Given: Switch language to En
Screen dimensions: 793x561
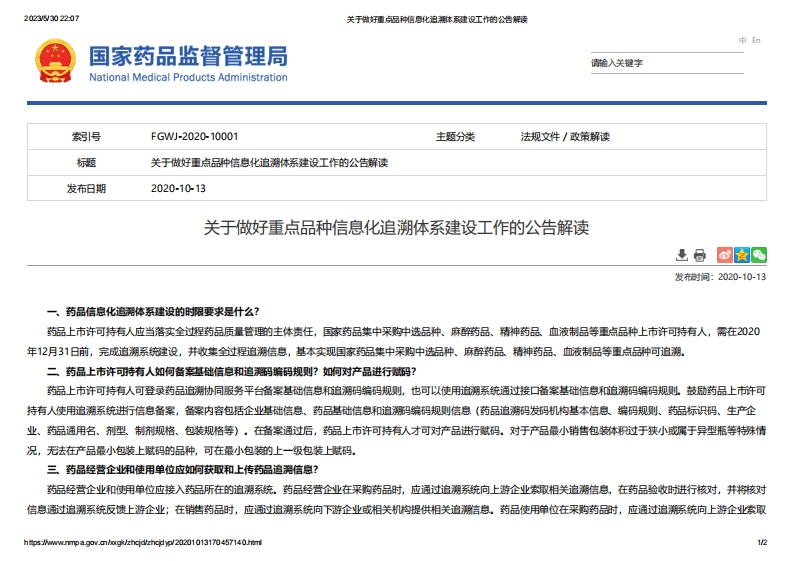Looking at the screenshot, I should pyautogui.click(x=756, y=40).
